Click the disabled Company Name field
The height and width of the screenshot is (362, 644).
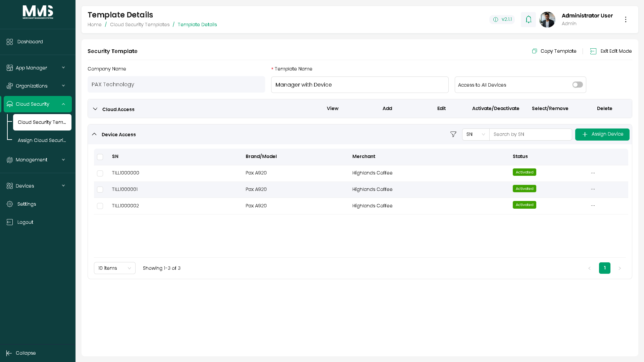point(176,85)
